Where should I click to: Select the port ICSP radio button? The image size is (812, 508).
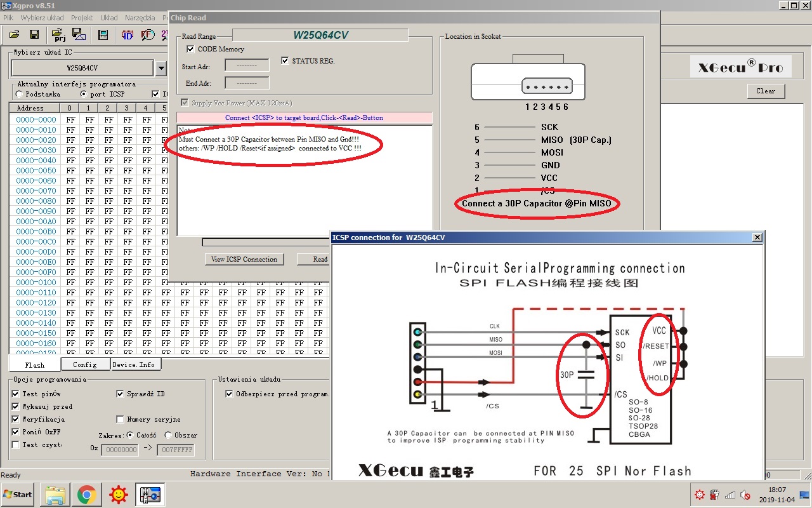tap(84, 94)
